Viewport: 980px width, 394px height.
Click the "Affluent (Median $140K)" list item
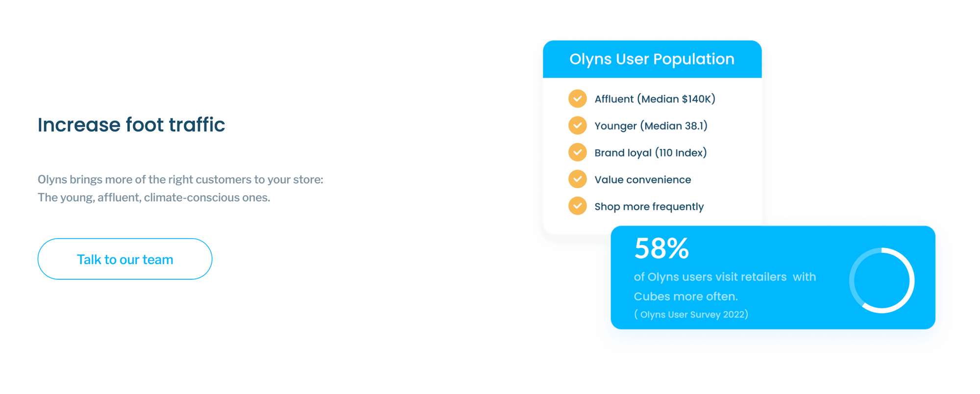pyautogui.click(x=655, y=99)
